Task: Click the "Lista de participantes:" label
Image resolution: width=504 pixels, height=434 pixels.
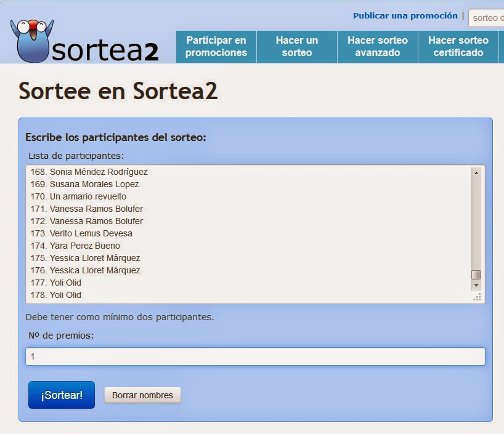Action: pyautogui.click(x=76, y=156)
